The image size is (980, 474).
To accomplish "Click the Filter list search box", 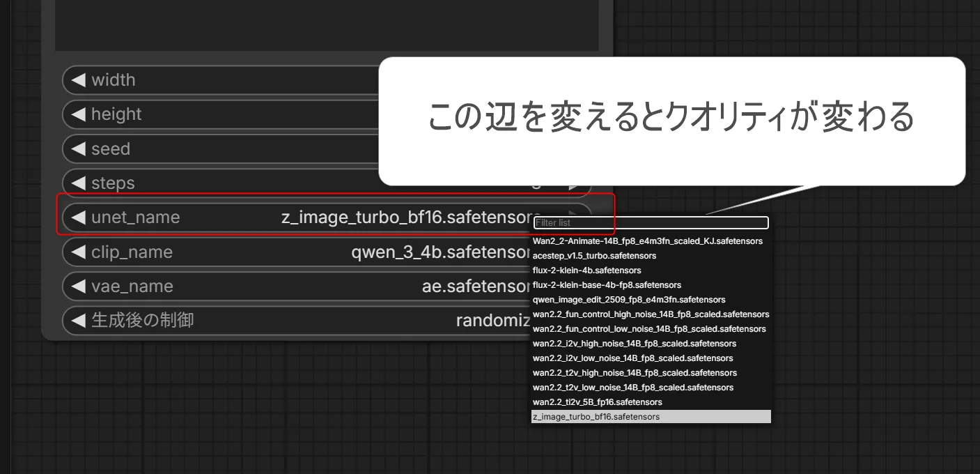I will 651,222.
